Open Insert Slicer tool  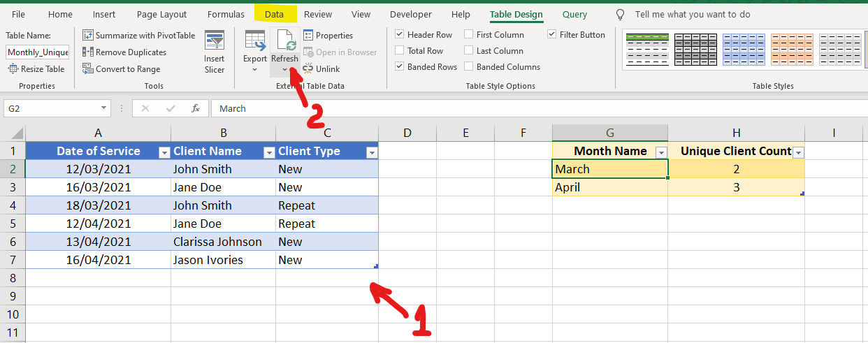pyautogui.click(x=215, y=52)
